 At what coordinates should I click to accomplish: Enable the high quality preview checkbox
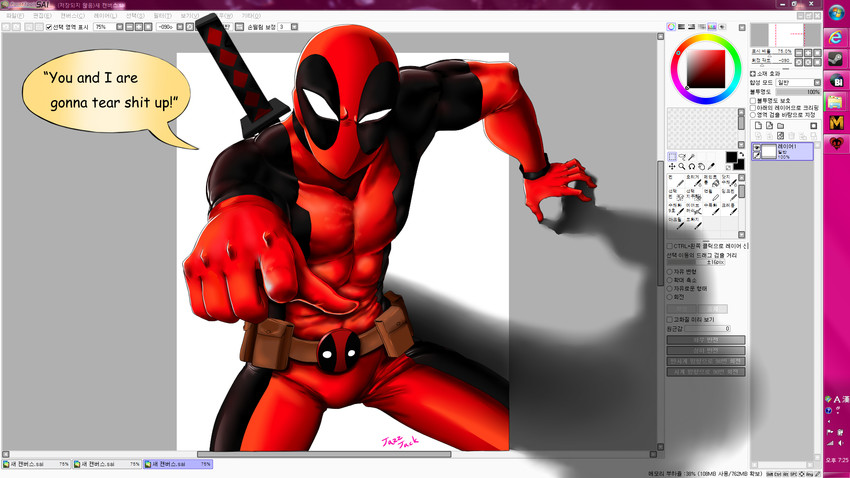pyautogui.click(x=670, y=320)
